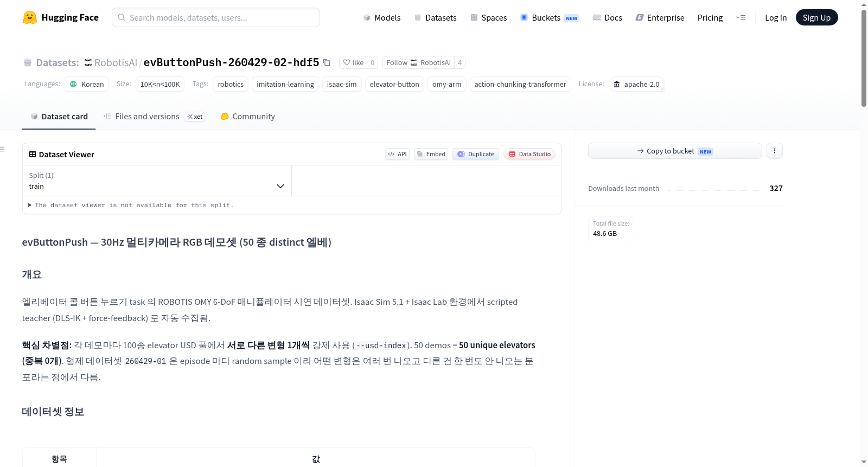
Task: Click the evButtonPush-260429-02-hdf5 dataset title
Action: click(231, 62)
